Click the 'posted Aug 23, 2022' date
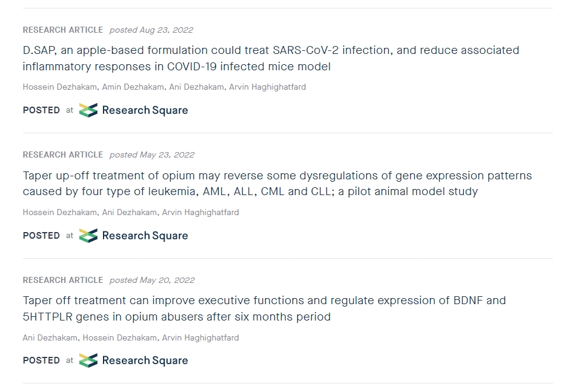The image size is (562, 392). 151,30
